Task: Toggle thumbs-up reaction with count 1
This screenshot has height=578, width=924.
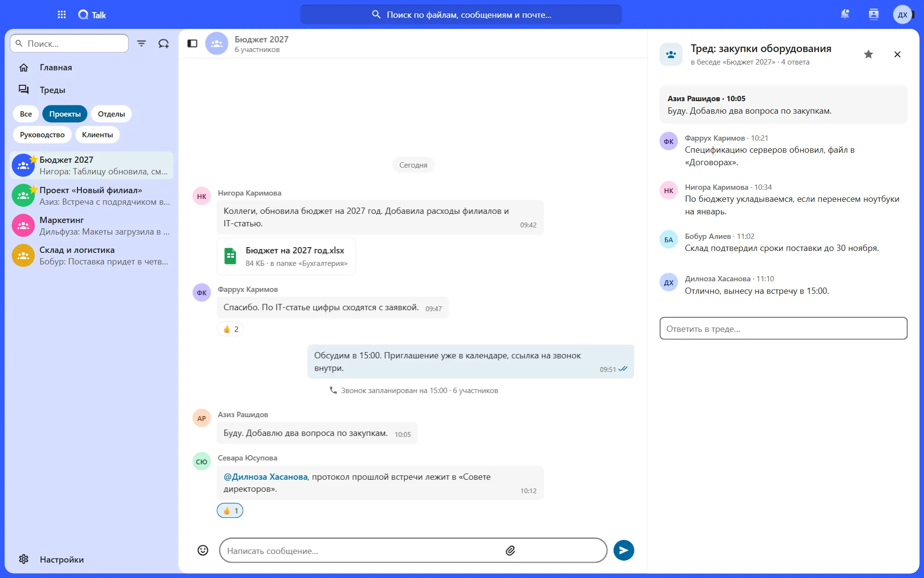Action: tap(230, 511)
